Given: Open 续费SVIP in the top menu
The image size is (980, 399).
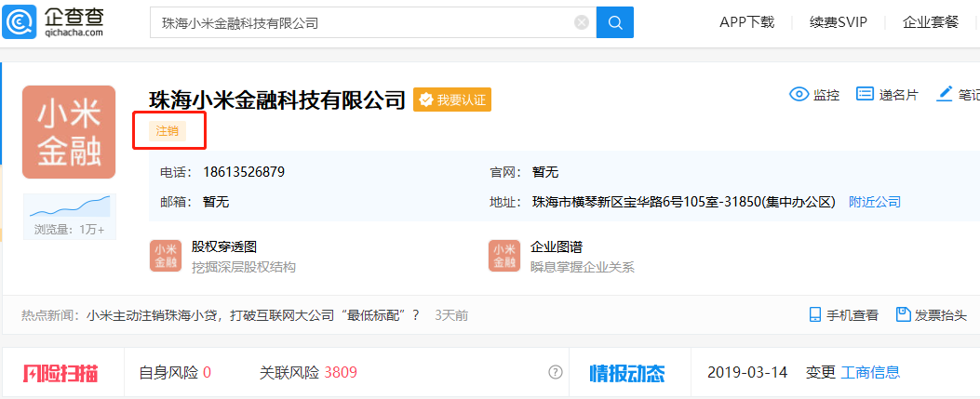Looking at the screenshot, I should (x=839, y=22).
